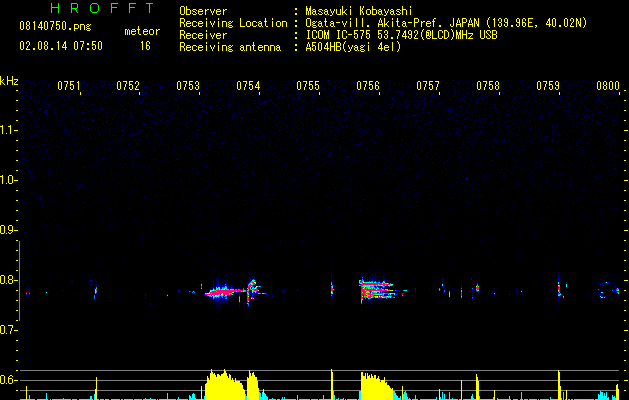Click the Receiver field label
The image size is (629, 400).
[203, 35]
